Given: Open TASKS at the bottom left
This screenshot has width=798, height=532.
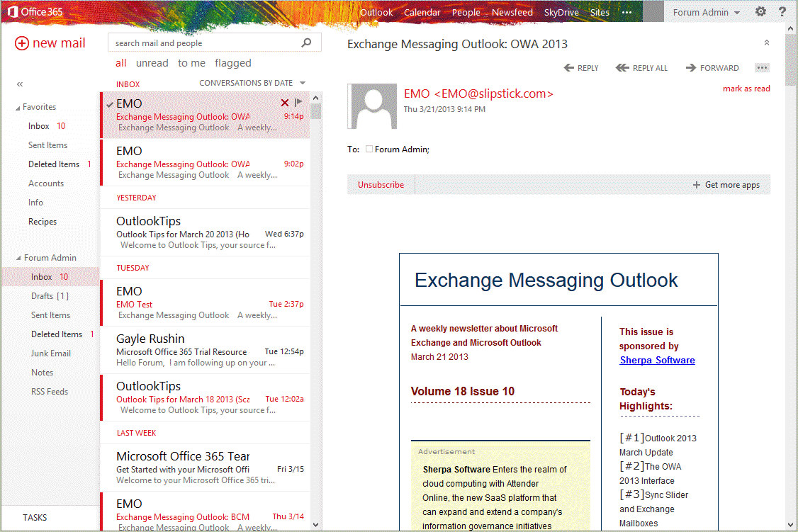Looking at the screenshot, I should click(35, 517).
